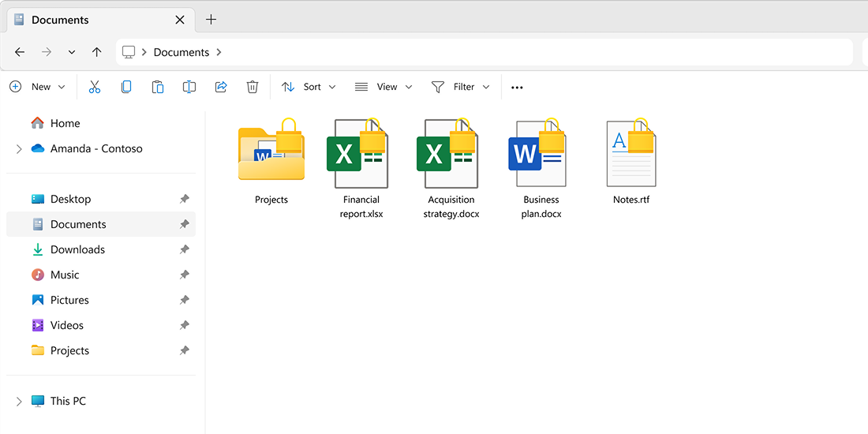Screen dimensions: 868x434
Task: Unpin Desktop using its pin icon
Action: pyautogui.click(x=184, y=200)
